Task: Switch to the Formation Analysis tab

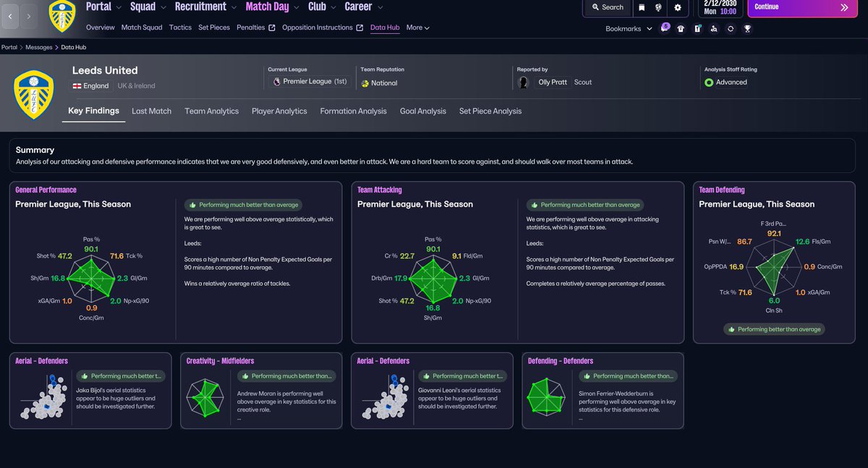Action: [x=354, y=111]
